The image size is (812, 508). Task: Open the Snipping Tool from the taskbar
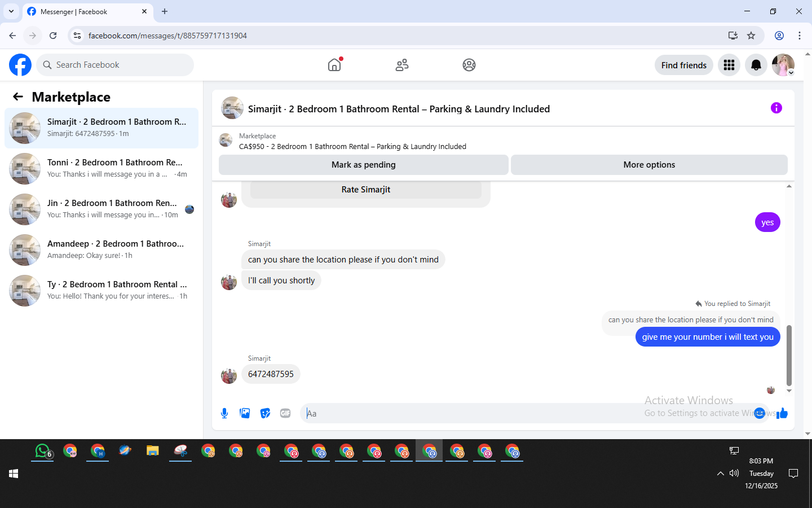pos(180,451)
